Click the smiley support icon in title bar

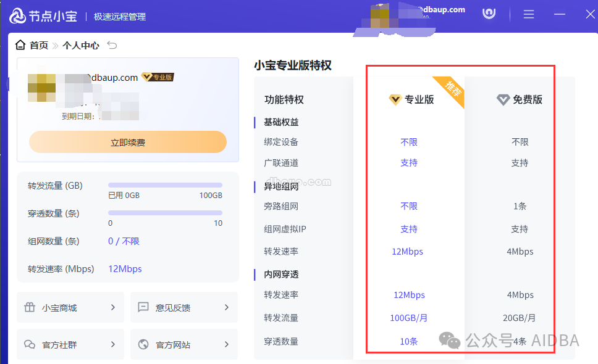(x=489, y=14)
